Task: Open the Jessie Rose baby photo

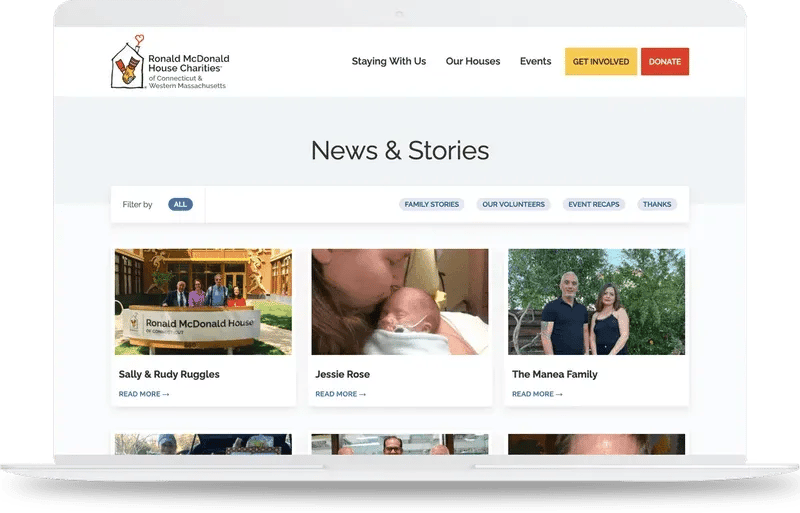Action: pos(400,302)
